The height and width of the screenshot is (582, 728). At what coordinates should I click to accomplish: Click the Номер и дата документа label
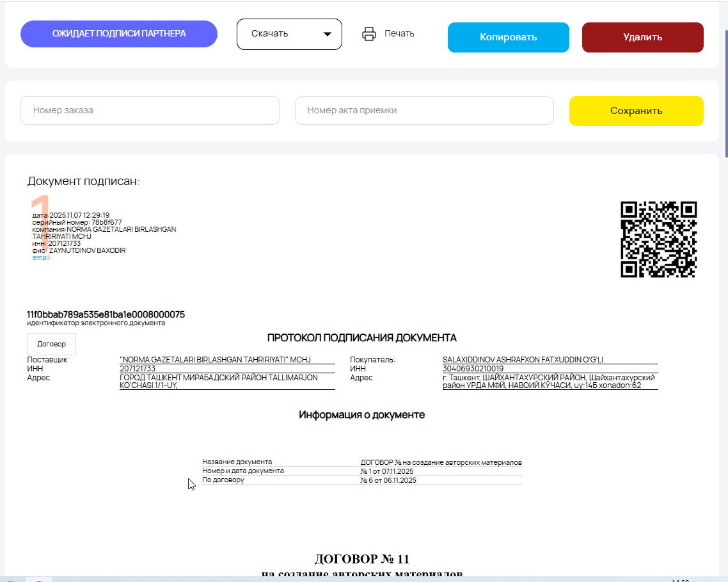[243, 471]
